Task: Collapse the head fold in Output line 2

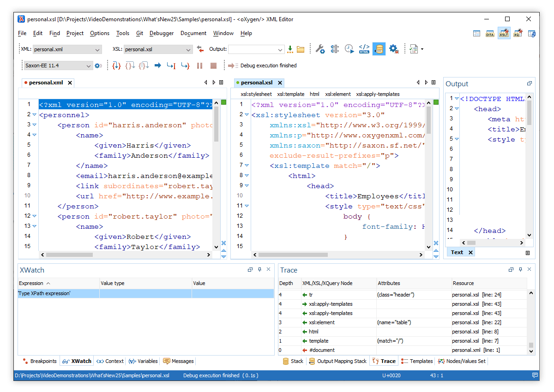Action: pos(457,109)
